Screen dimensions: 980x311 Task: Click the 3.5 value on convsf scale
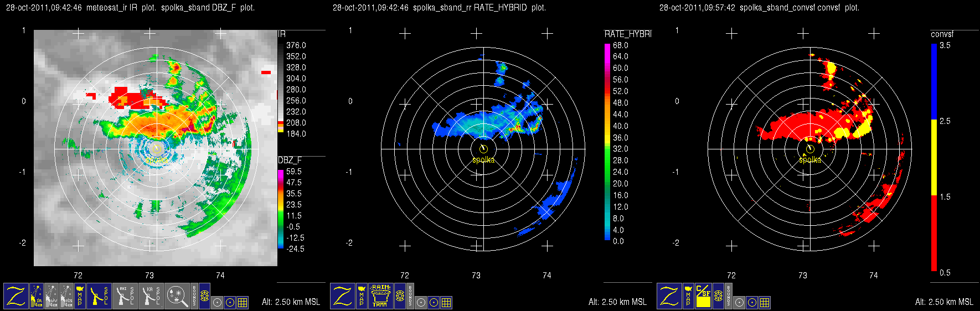[x=945, y=45]
